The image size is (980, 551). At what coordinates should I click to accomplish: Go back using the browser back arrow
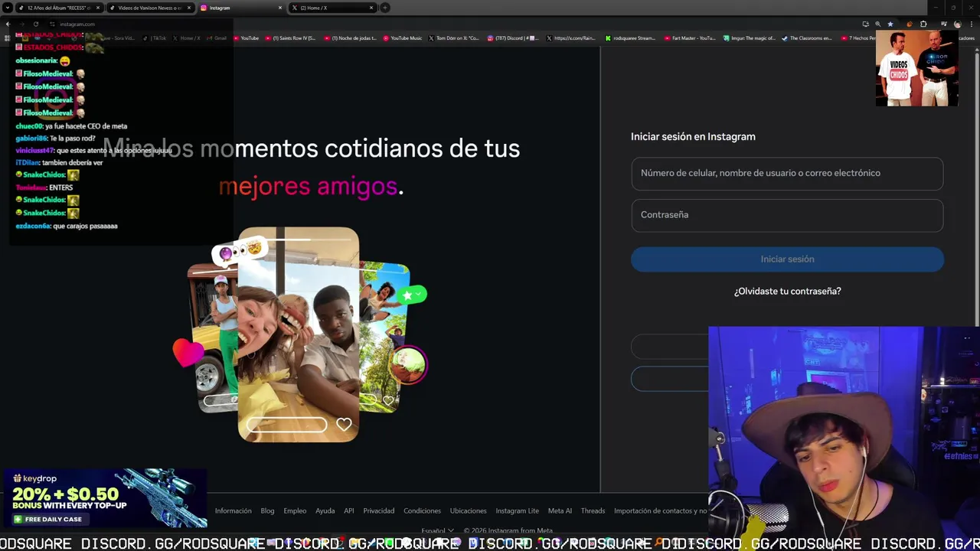(x=8, y=24)
